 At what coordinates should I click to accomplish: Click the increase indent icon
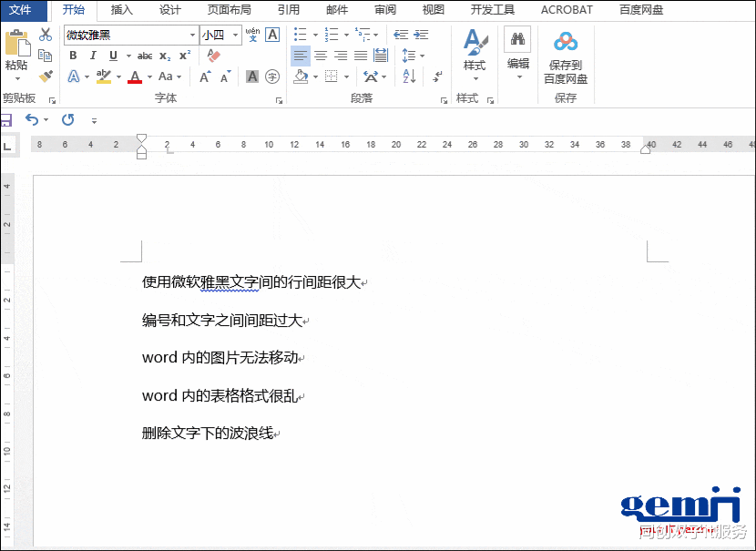421,35
